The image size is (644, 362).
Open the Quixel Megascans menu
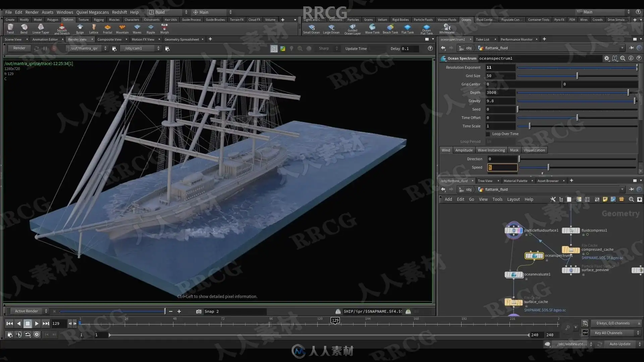pos(92,12)
